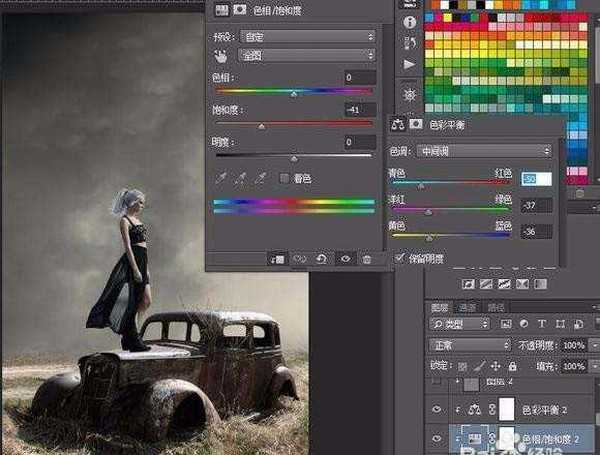The height and width of the screenshot is (455, 600).
Task: Click the lock all padlock icon
Action: pyautogui.click(x=513, y=364)
